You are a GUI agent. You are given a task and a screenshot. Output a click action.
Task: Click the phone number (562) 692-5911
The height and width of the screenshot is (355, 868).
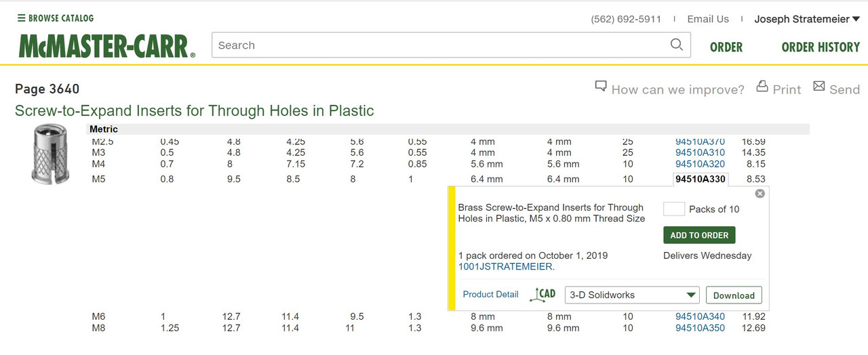pos(626,19)
